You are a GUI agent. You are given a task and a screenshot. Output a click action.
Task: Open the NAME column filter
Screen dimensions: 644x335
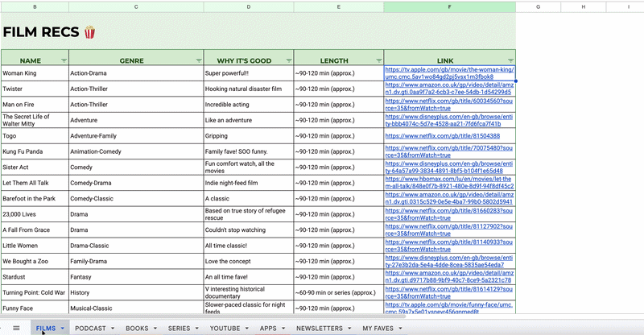[x=64, y=61]
